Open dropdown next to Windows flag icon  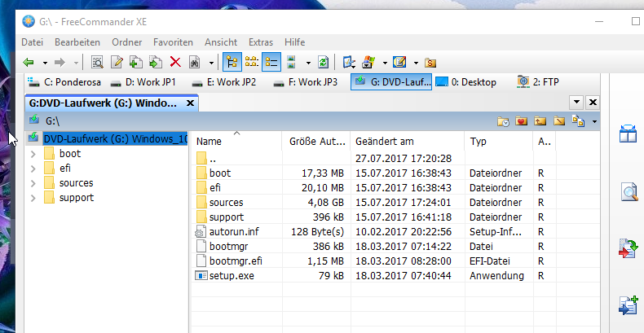coord(385,64)
